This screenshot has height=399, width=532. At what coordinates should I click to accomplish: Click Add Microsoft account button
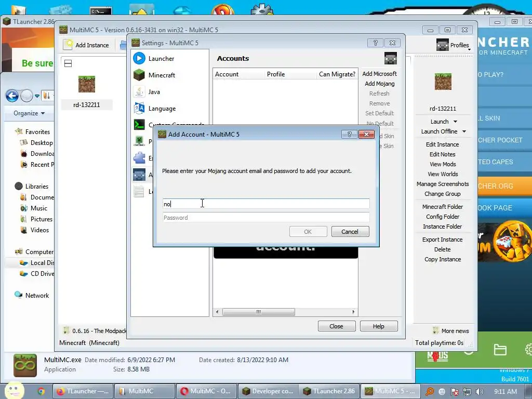[x=379, y=74]
